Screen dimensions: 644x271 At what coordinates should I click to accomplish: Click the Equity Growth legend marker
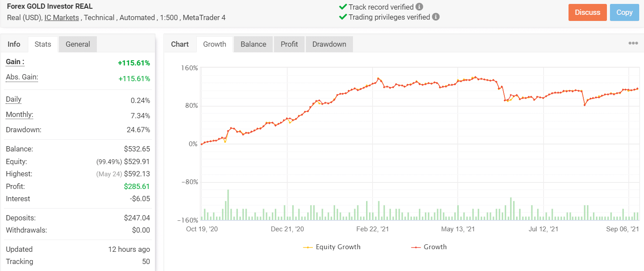308,247
